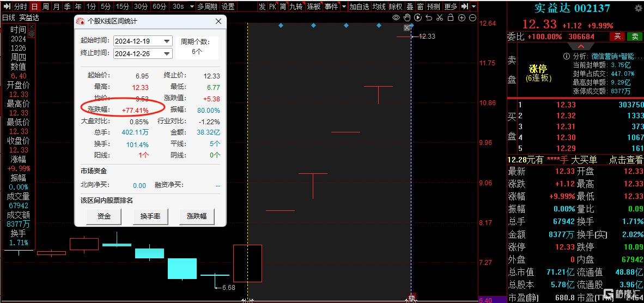Click the red 买 buy button
The width and height of the screenshot is (644, 303).
617,37
